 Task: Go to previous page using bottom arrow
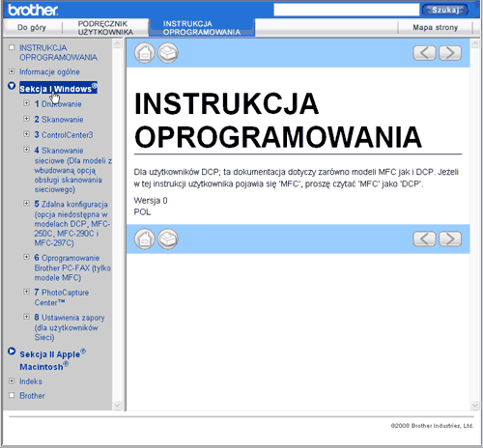pos(424,238)
